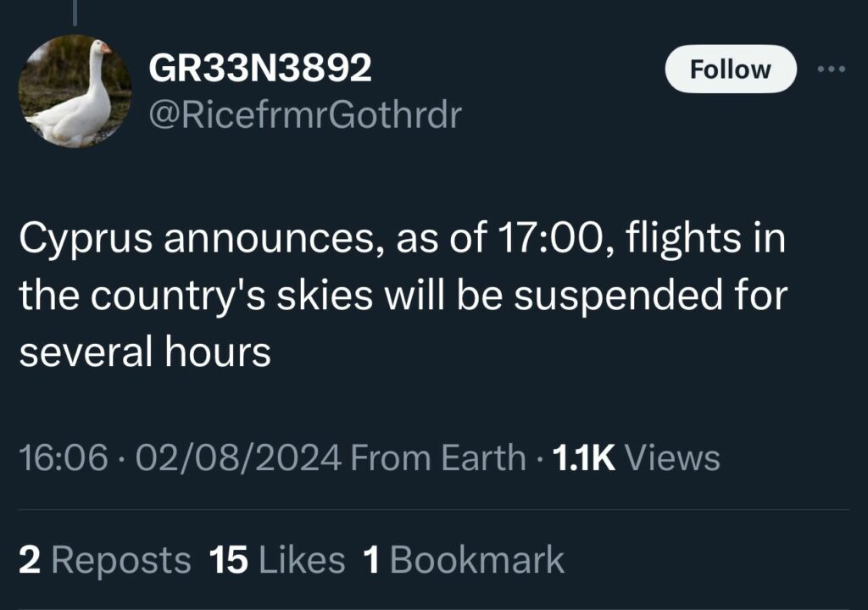
Task: Show the 2 Reposts list
Action: point(104,560)
